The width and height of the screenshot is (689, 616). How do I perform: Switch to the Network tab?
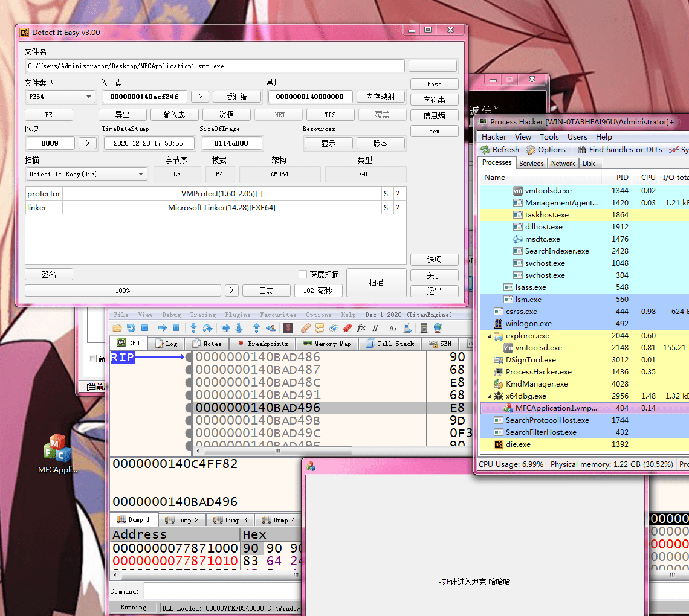pyautogui.click(x=563, y=163)
